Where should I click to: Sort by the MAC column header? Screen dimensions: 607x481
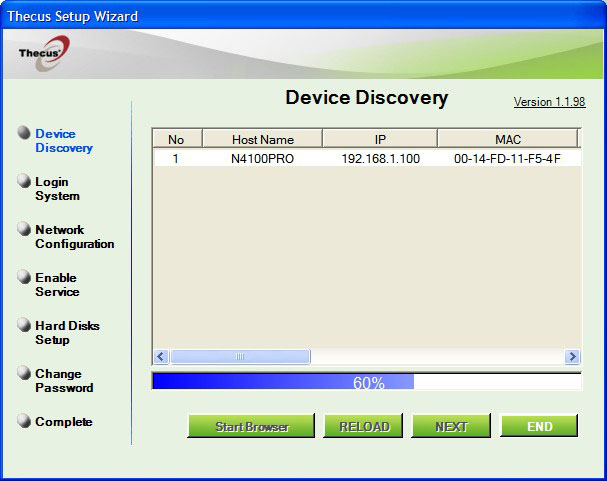(x=508, y=139)
